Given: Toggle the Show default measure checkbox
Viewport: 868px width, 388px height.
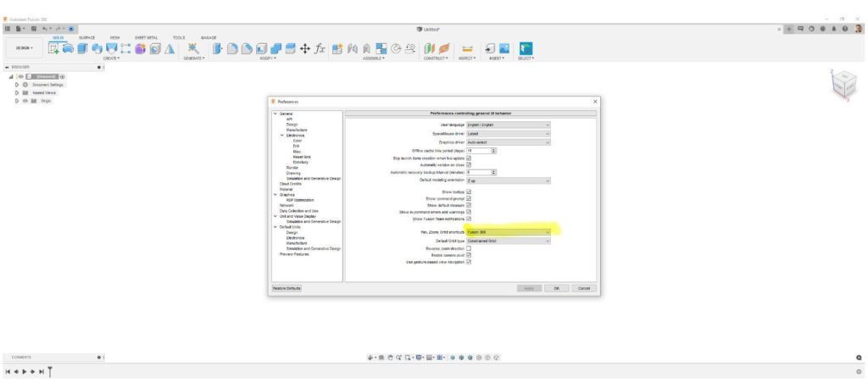Looking at the screenshot, I should coord(469,205).
